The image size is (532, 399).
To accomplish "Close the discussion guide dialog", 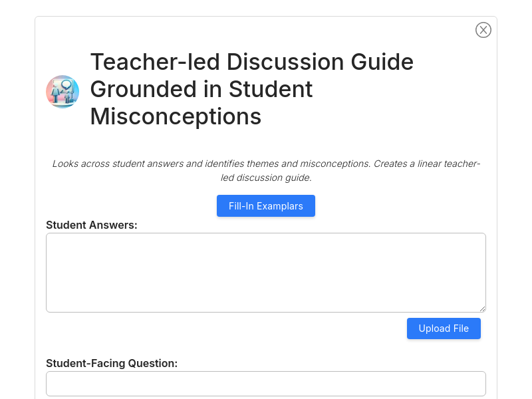I will 483,30.
